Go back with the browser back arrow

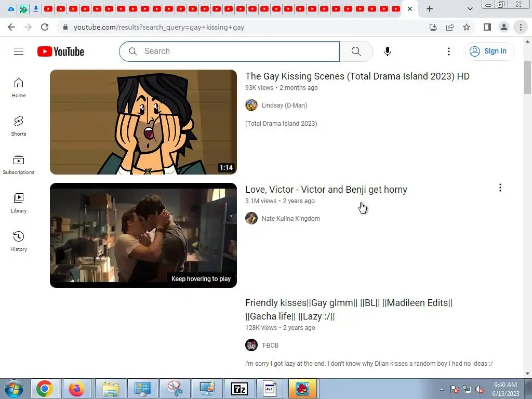pos(11,27)
